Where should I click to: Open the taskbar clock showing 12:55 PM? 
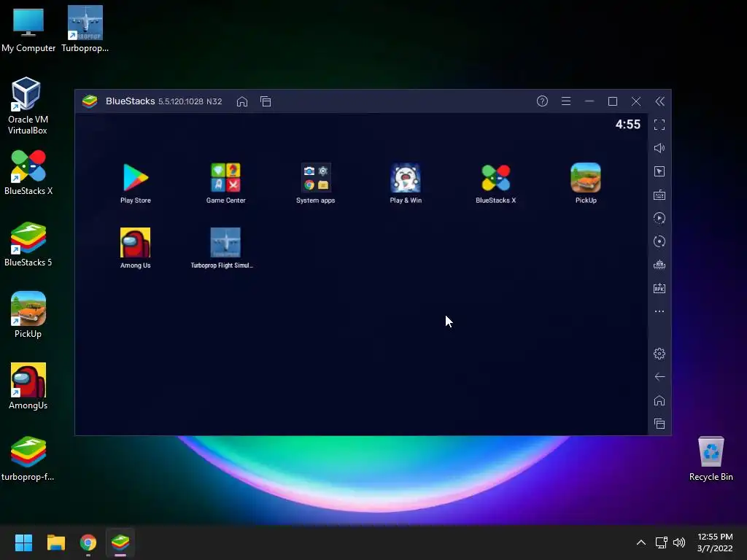coord(715,542)
